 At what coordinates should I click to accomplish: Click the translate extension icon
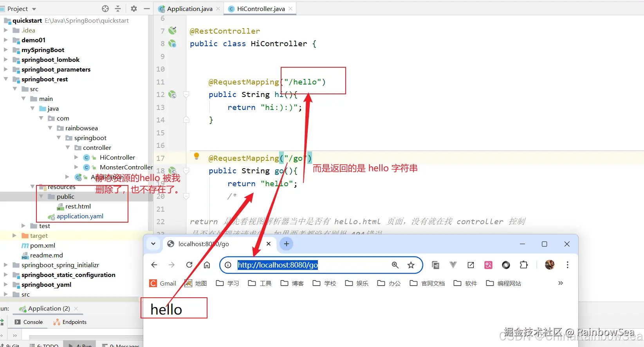click(488, 265)
